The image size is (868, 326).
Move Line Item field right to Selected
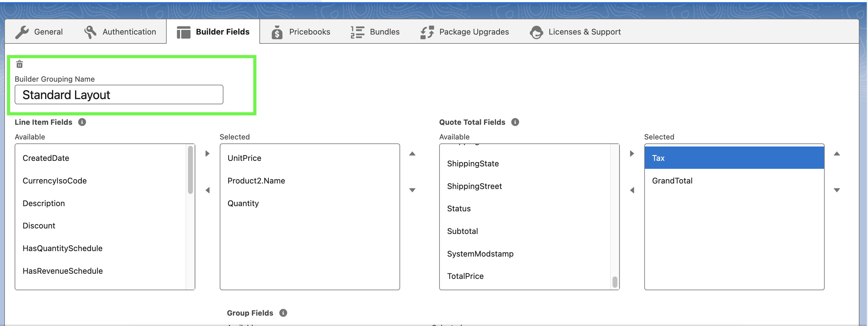click(208, 154)
